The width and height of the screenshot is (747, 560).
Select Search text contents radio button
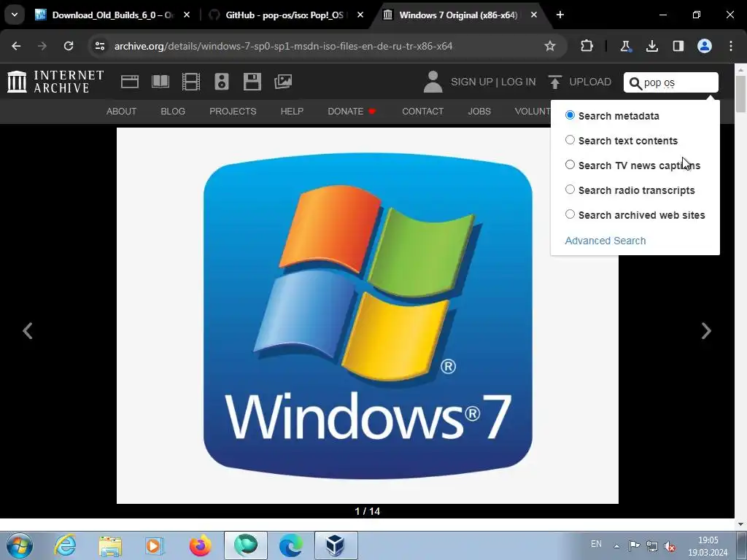click(570, 140)
